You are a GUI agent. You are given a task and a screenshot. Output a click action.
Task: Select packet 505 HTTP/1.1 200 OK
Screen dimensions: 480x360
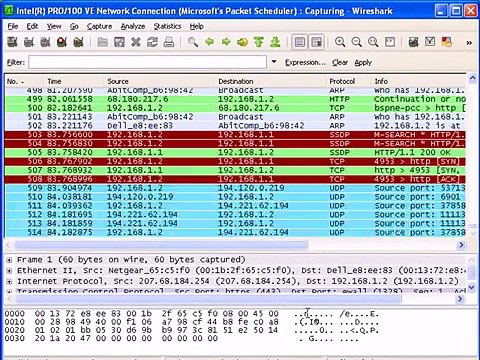tap(235, 152)
